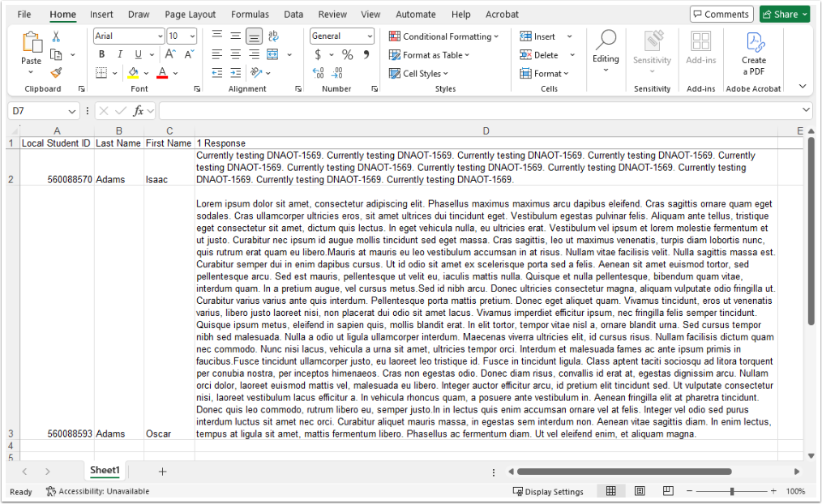Open the font size dropdown showing 10
Image resolution: width=822 pixels, height=504 pixels.
pos(192,36)
